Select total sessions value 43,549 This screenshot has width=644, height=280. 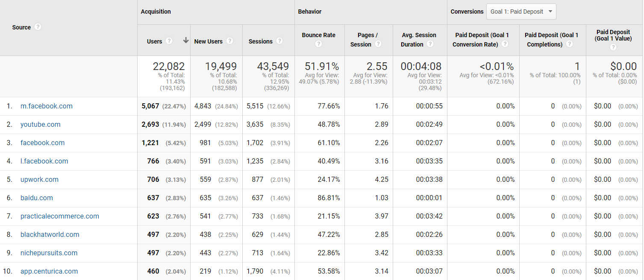(273, 67)
